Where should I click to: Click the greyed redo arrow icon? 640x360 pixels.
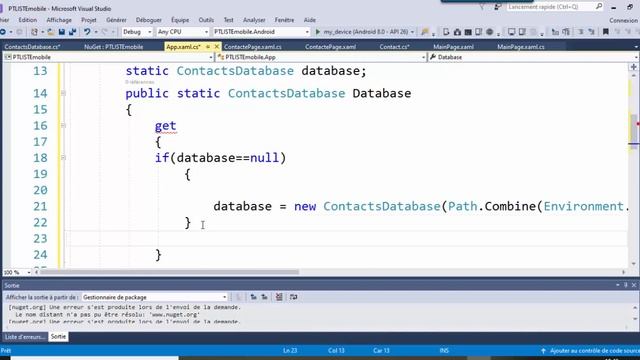pyautogui.click(x=105, y=32)
